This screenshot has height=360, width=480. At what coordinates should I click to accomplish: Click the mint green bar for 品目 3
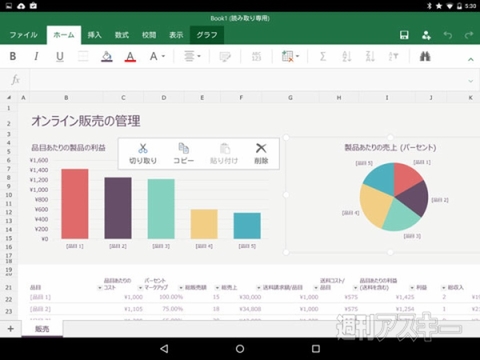[x=161, y=209]
